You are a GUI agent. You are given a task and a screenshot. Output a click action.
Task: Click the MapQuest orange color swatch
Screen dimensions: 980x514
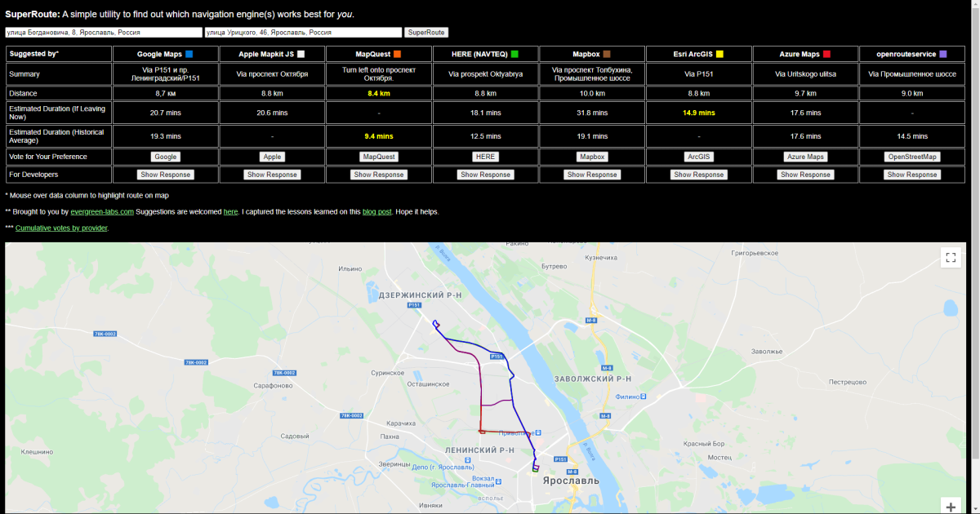point(397,54)
